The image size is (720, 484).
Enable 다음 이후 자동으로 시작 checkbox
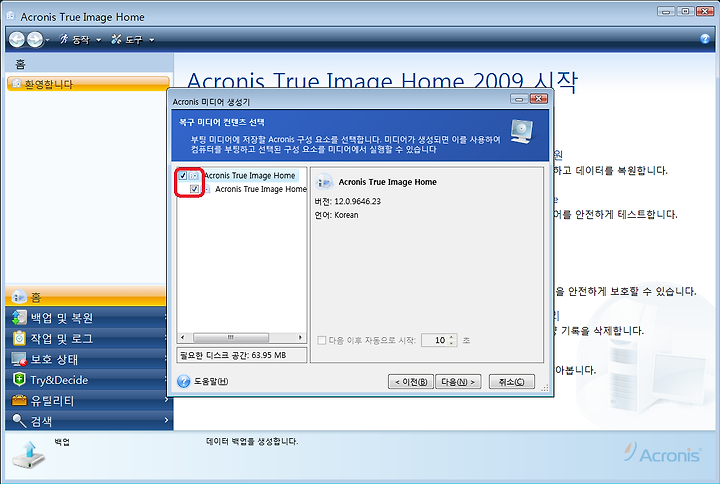click(321, 340)
